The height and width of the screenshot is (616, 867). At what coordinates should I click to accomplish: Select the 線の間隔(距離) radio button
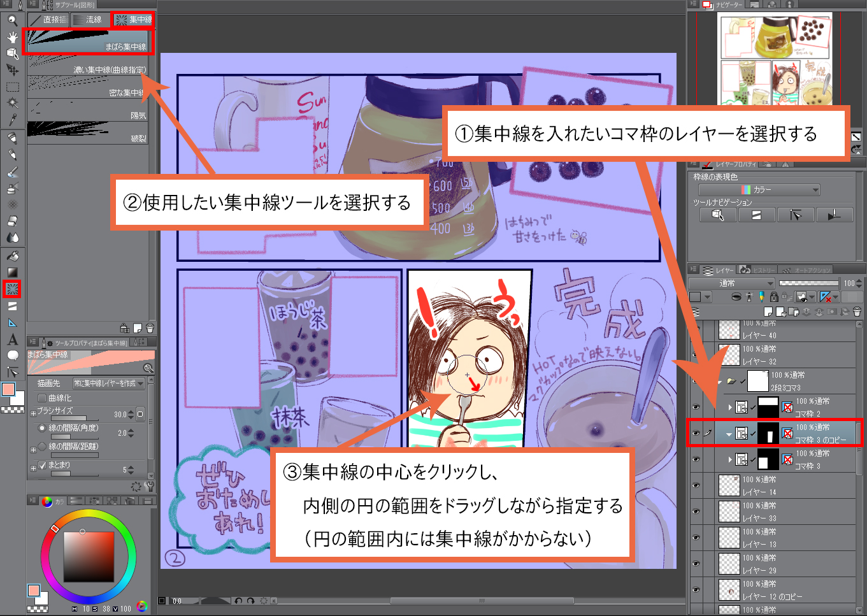pyautogui.click(x=42, y=447)
